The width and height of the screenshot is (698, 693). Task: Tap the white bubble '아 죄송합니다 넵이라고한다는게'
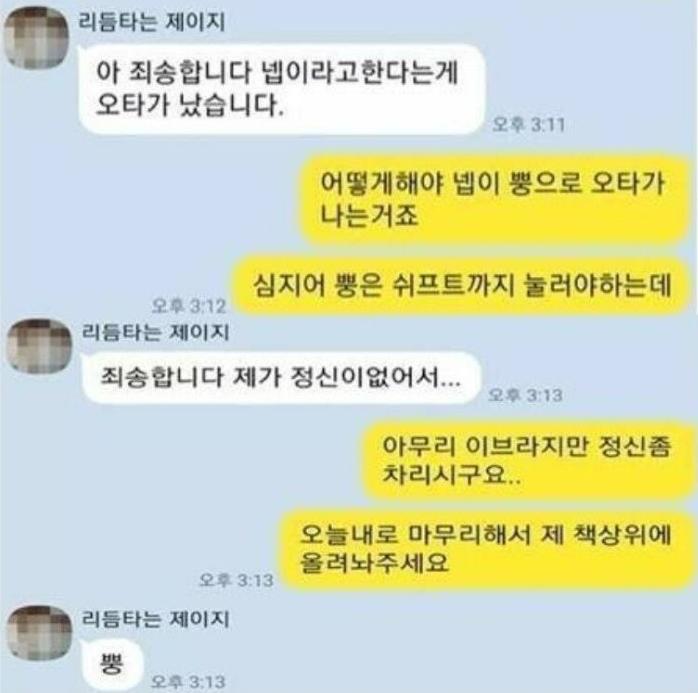click(281, 89)
